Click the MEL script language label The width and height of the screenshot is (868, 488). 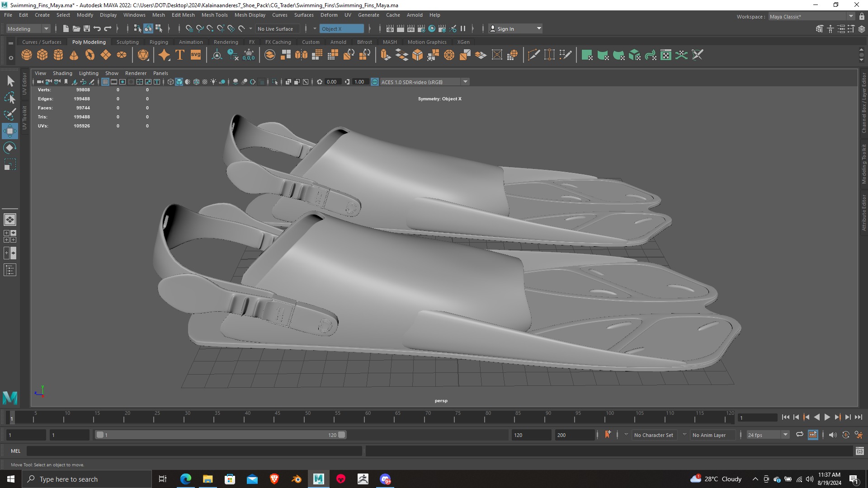pos(16,450)
